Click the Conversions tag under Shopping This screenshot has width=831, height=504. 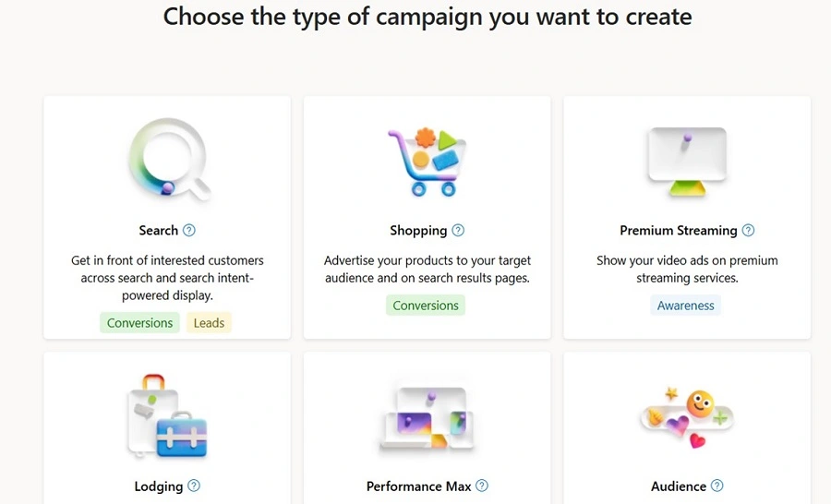tap(426, 306)
